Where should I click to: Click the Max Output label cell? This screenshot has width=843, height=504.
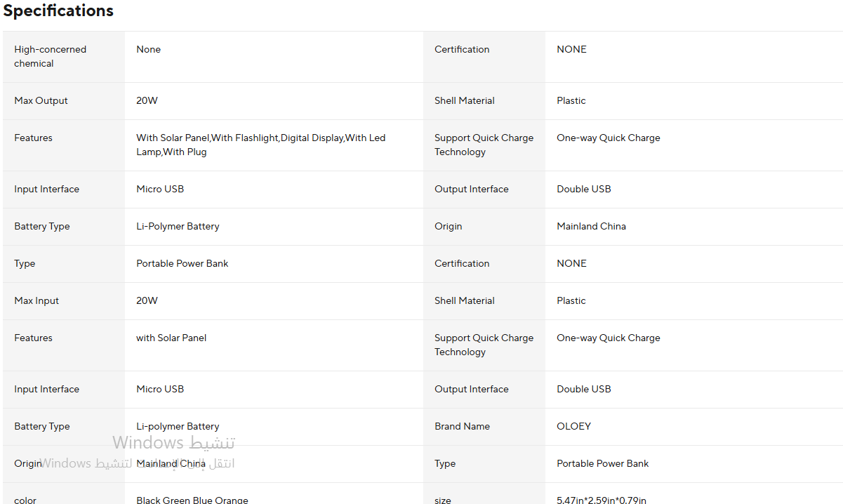click(41, 100)
